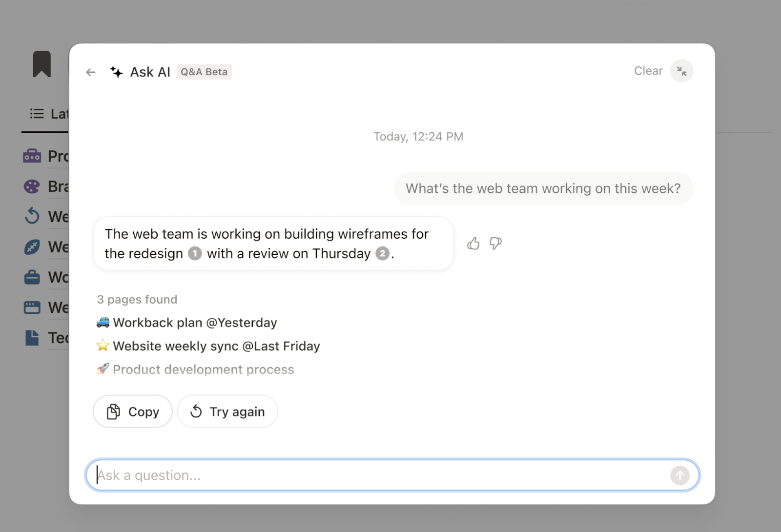
Task: Open citation number 2 in the answer
Action: click(x=382, y=254)
